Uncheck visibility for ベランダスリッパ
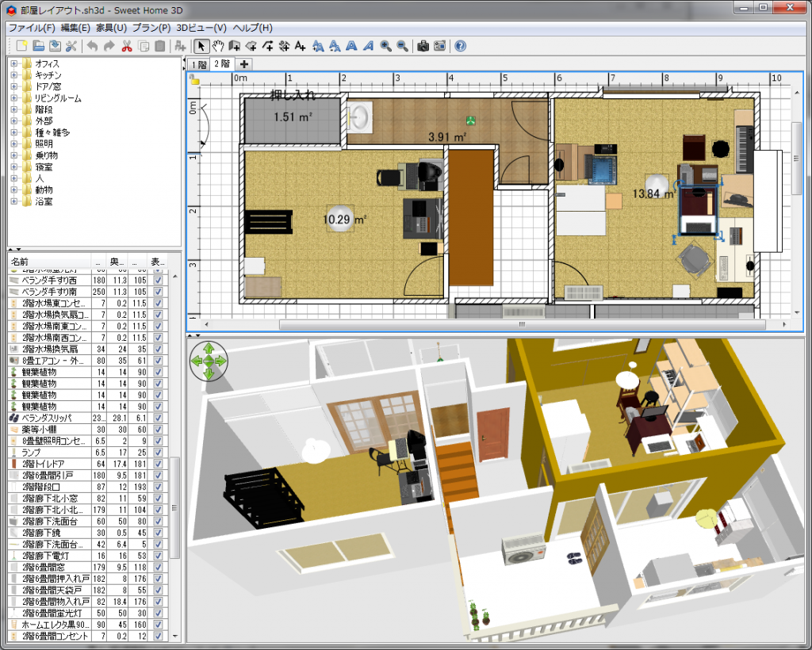This screenshot has height=650, width=812. click(x=159, y=417)
